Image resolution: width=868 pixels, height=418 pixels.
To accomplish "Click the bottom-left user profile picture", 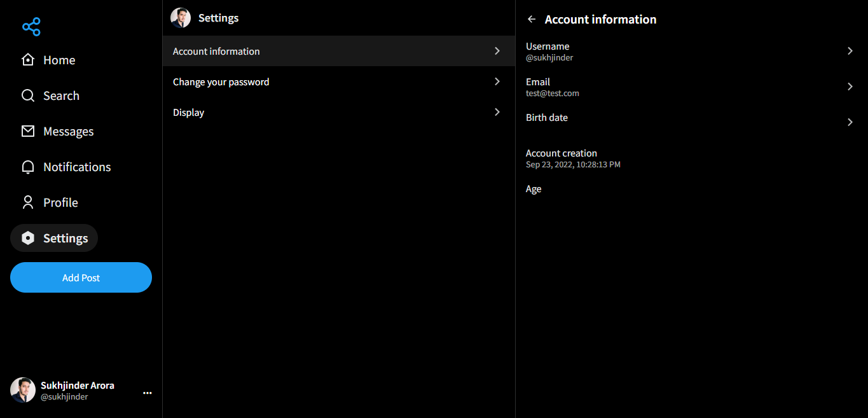I will [x=23, y=390].
